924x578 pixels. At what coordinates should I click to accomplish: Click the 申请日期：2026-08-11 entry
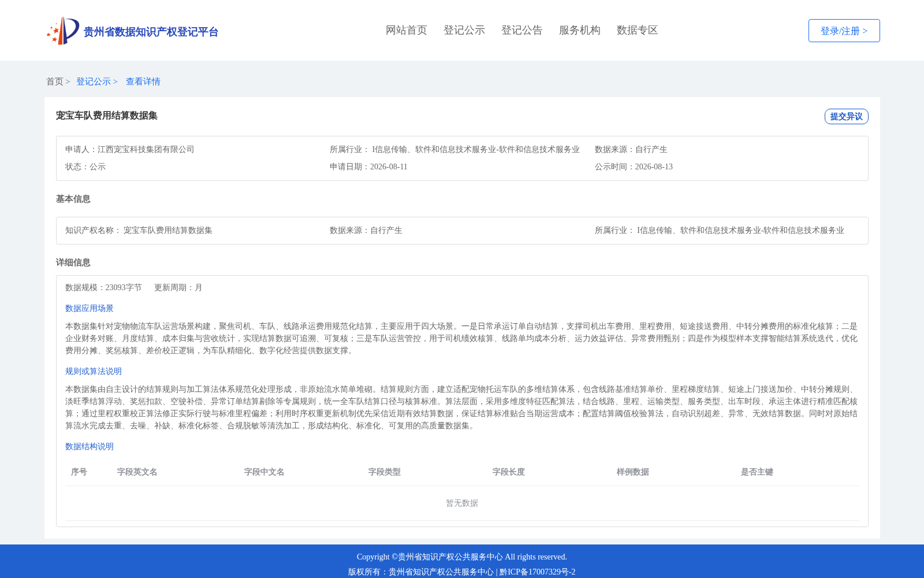click(x=368, y=166)
